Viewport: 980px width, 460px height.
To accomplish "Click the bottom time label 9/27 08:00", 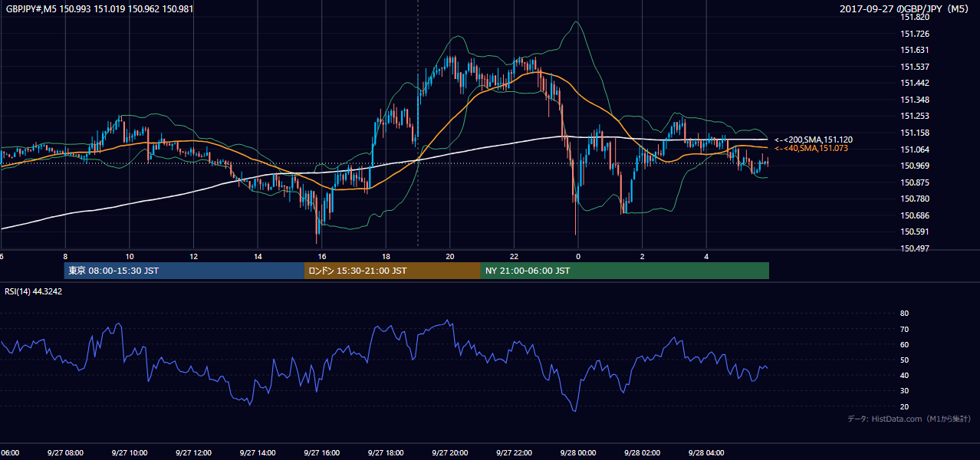I will (65, 452).
